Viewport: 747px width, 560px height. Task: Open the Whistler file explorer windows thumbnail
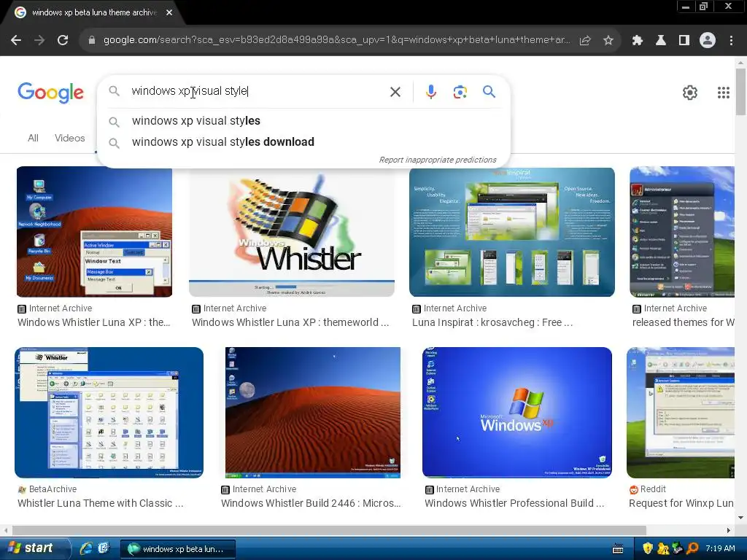pyautogui.click(x=109, y=413)
